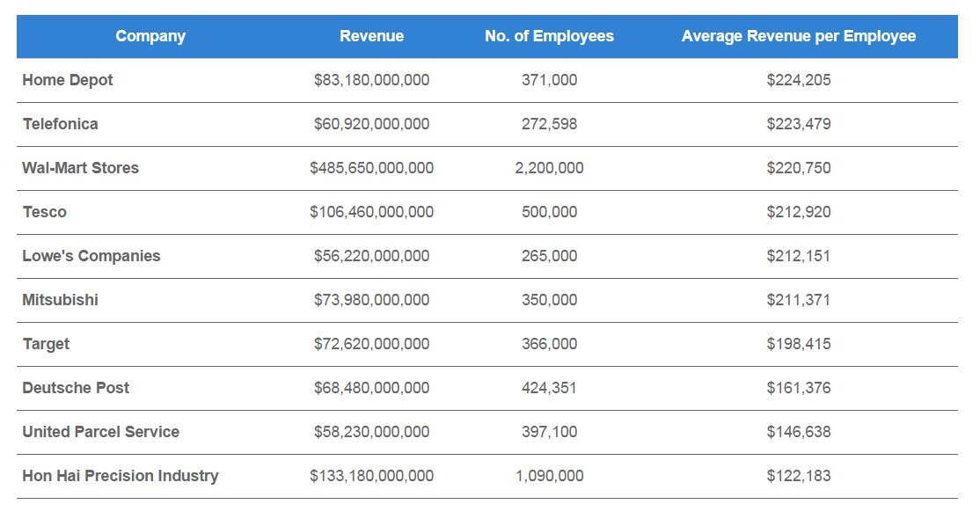Sort by the Revenue column header
This screenshot has height=519, width=980.
[372, 36]
